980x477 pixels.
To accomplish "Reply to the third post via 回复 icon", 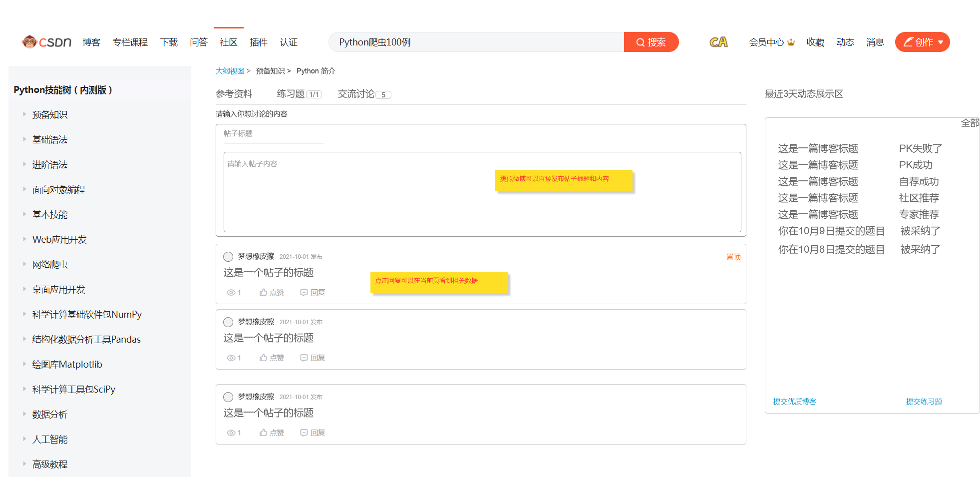I will click(x=304, y=433).
